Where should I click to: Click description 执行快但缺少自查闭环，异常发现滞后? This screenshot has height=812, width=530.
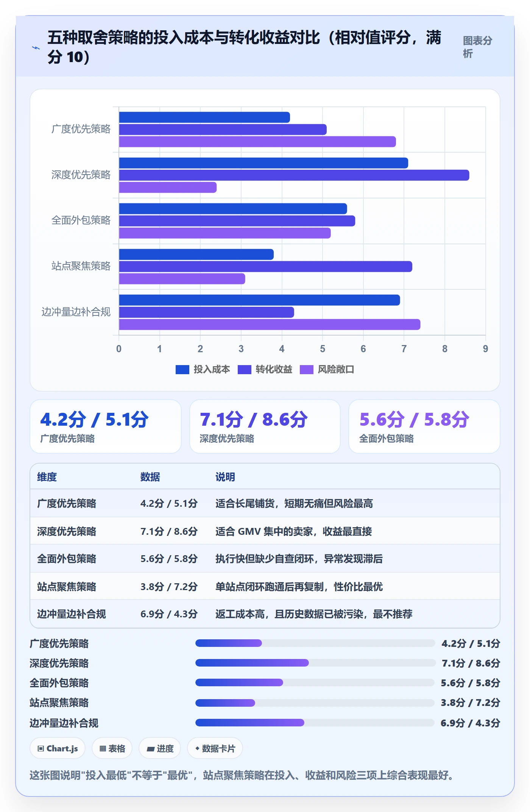coord(299,559)
